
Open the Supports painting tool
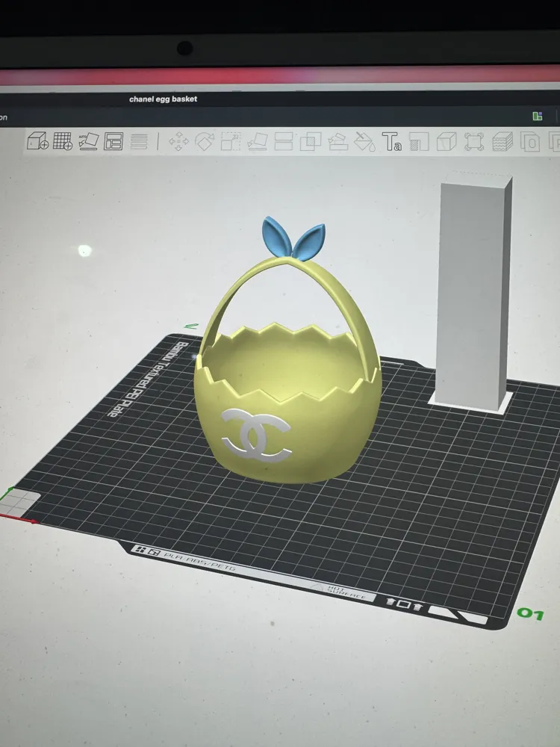coord(338,141)
